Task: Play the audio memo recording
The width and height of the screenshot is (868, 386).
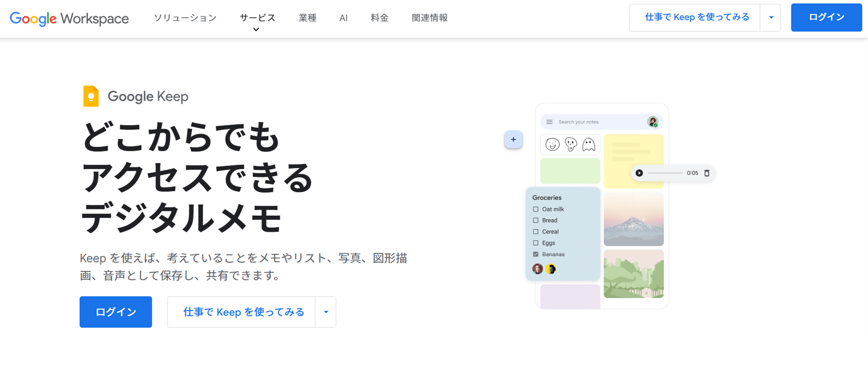Action: click(x=639, y=173)
